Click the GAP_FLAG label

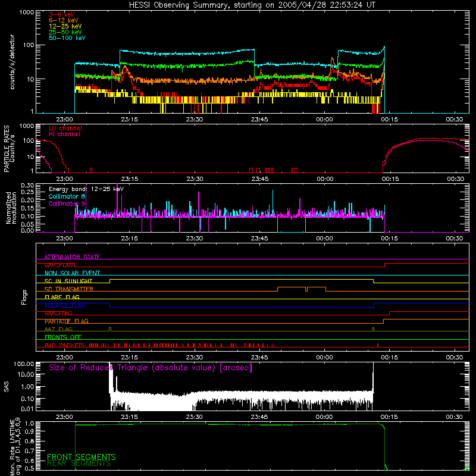coord(59,265)
